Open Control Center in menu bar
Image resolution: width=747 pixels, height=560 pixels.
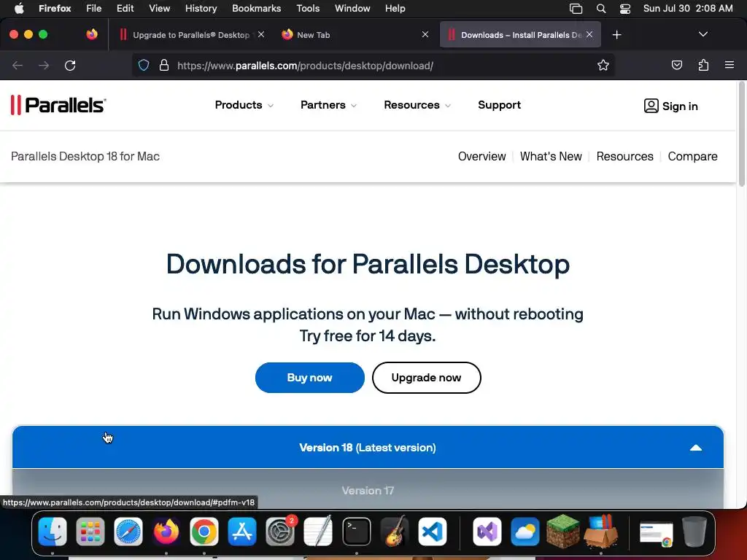pyautogui.click(x=625, y=9)
